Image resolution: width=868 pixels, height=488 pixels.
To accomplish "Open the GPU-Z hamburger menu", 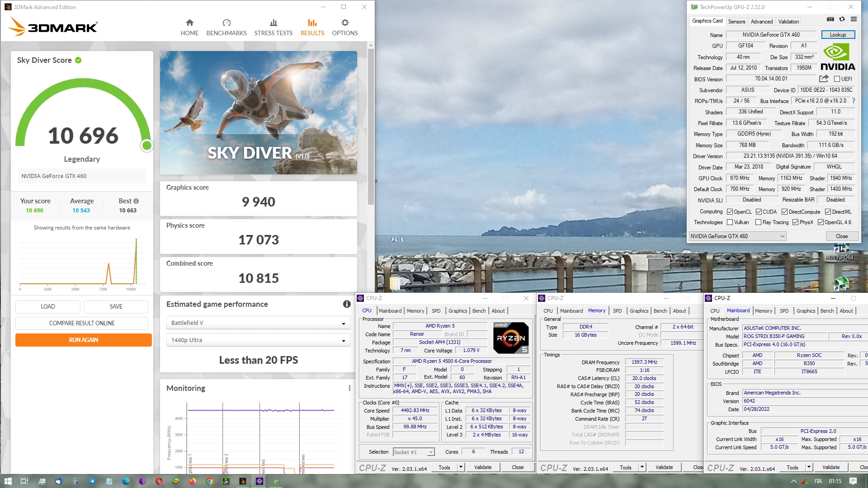I will pos(854,19).
